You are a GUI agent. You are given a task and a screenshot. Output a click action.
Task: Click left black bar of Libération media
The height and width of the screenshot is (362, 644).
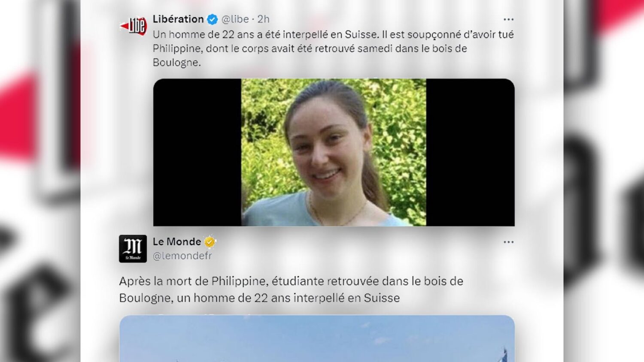coord(197,152)
